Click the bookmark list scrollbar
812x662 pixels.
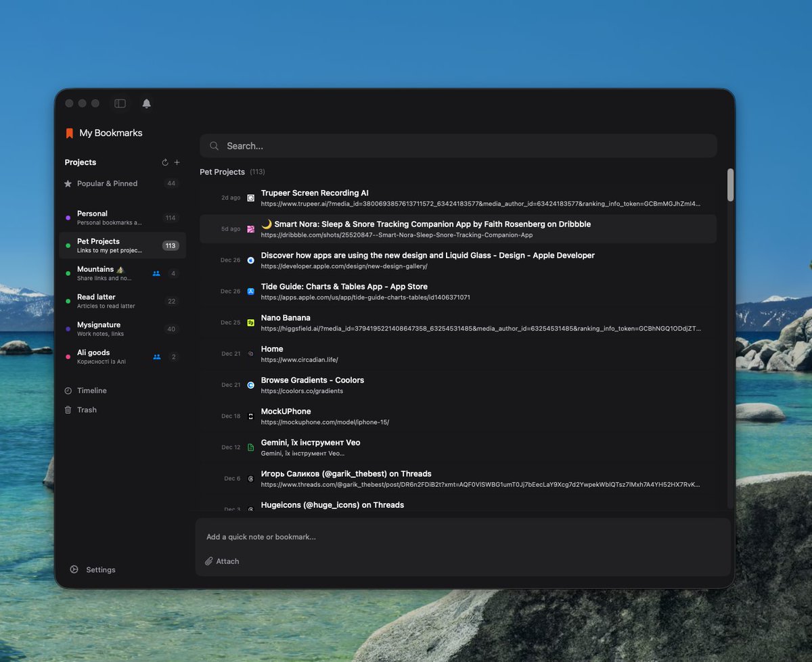730,185
